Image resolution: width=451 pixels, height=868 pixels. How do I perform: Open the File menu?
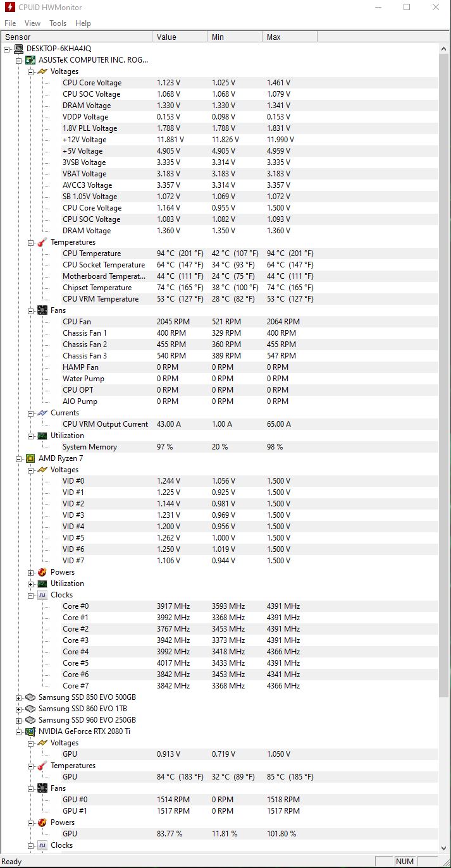click(x=10, y=23)
